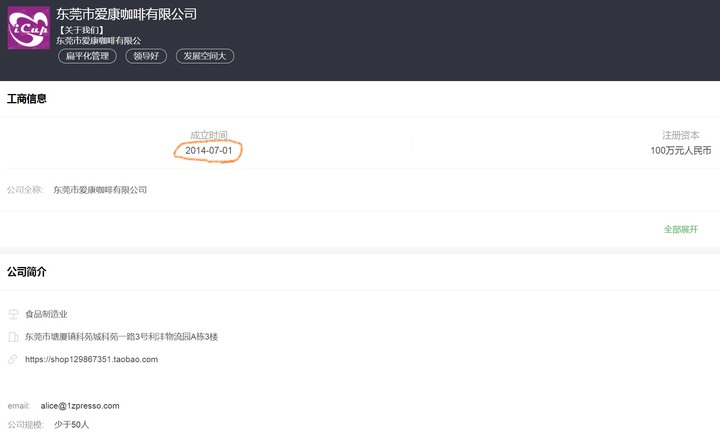Select the email label
This screenshot has height=436, width=720.
[19, 406]
